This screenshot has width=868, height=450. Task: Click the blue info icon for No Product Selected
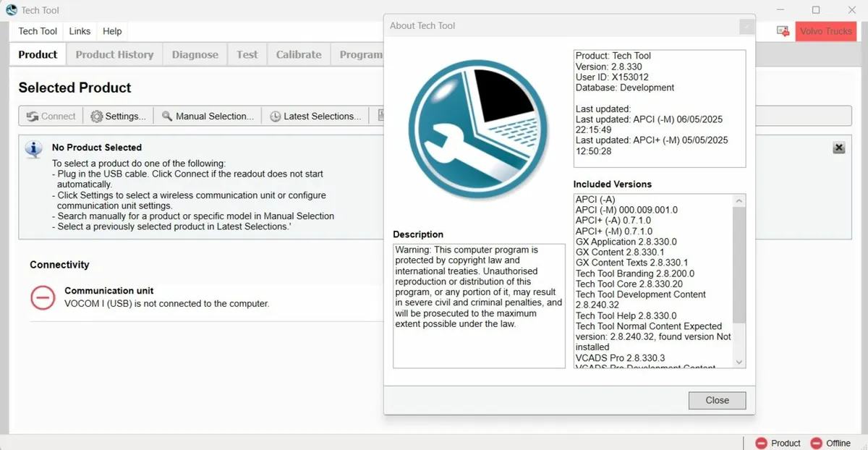coord(33,149)
